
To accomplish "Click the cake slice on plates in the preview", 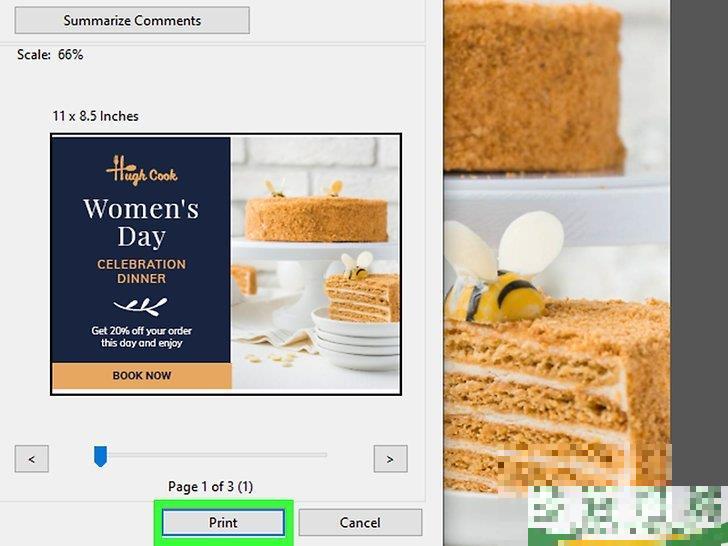I will click(x=362, y=288).
